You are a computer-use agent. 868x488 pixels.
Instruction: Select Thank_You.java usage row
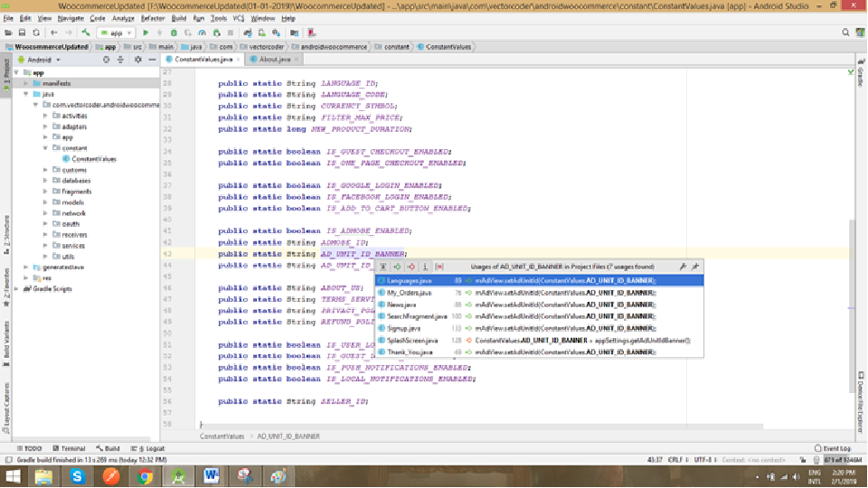tap(539, 352)
